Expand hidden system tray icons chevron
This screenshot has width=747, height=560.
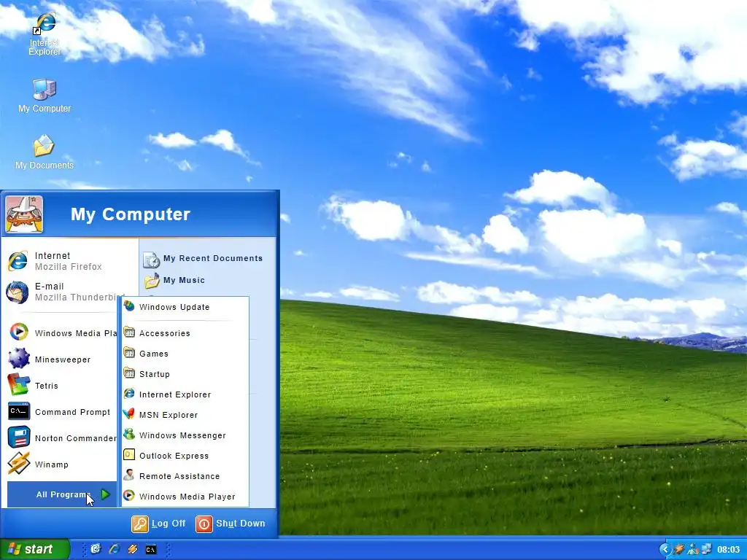click(x=665, y=549)
